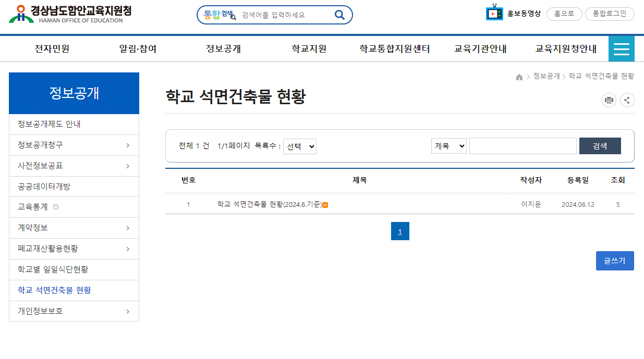Click the 전체 1 건 count text
Screen dimensions: 644x359
(194, 146)
